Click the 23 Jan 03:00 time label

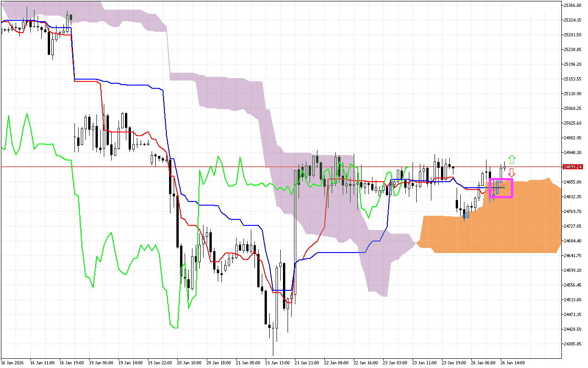tap(395, 362)
